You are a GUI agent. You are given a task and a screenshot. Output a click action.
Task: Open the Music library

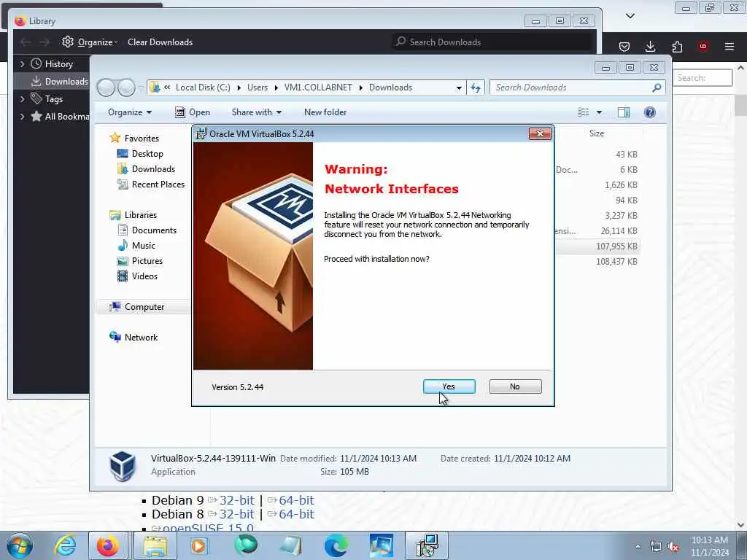[144, 246]
